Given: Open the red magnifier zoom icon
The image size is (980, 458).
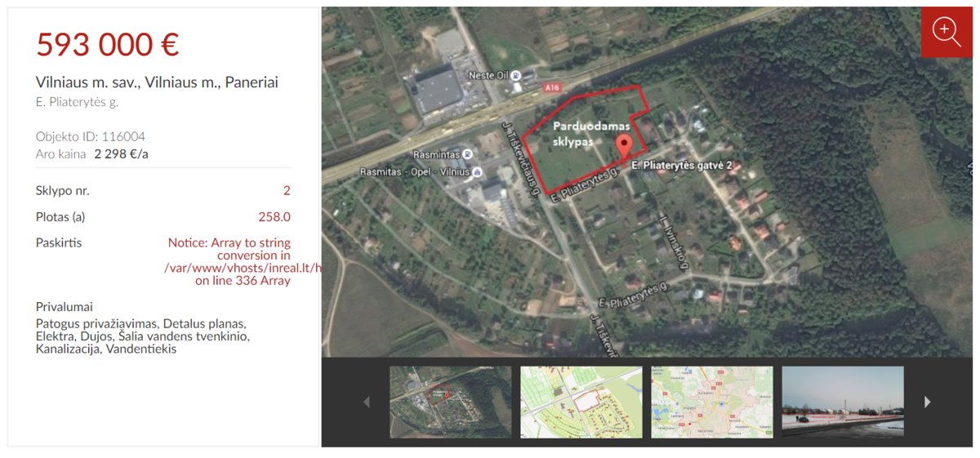Looking at the screenshot, I should [947, 33].
